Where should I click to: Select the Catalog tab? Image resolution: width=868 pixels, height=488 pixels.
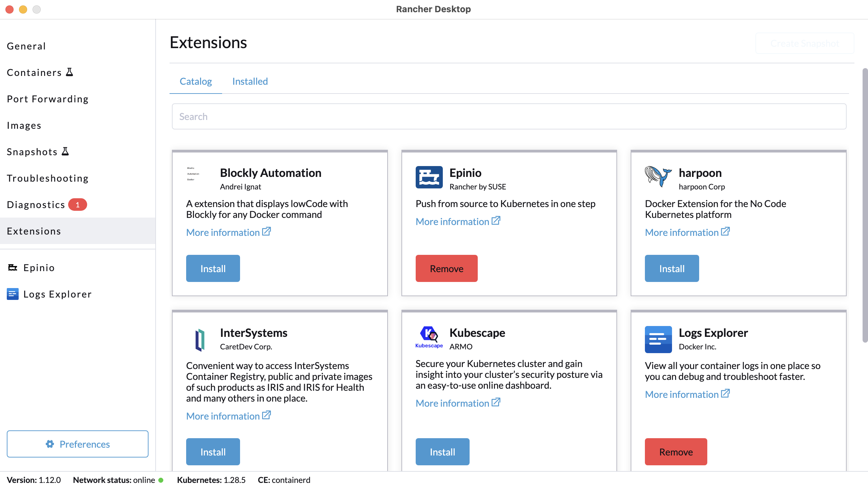196,81
